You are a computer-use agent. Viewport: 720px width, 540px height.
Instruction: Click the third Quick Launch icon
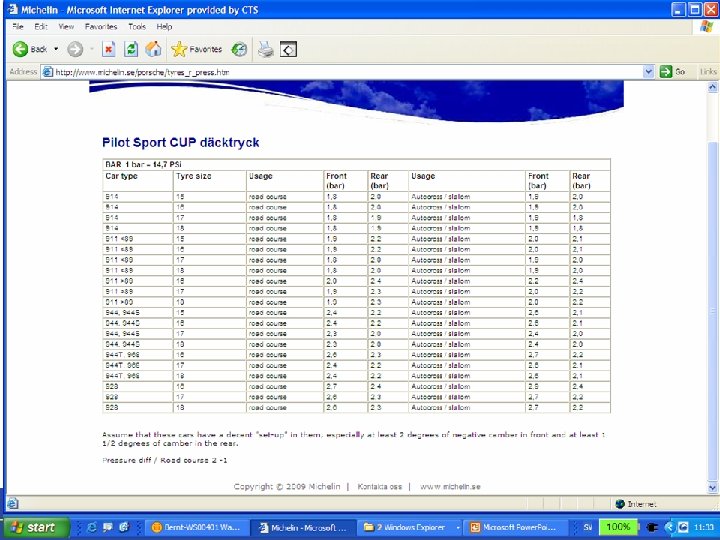123,527
